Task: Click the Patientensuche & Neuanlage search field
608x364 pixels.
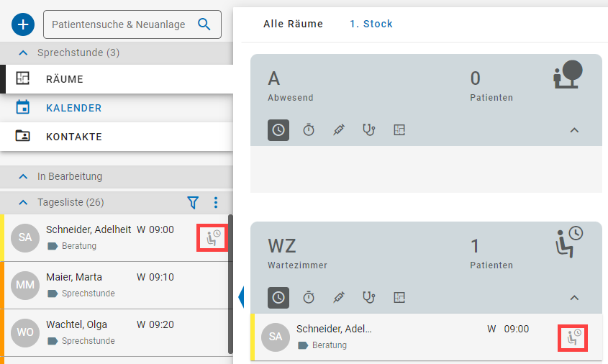Action: (119, 24)
